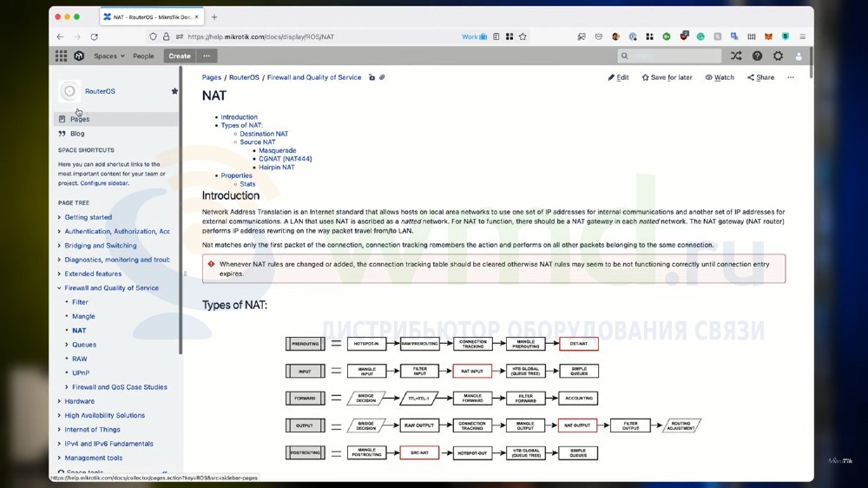
Task: Open the Mangle page in tree
Action: 83,316
